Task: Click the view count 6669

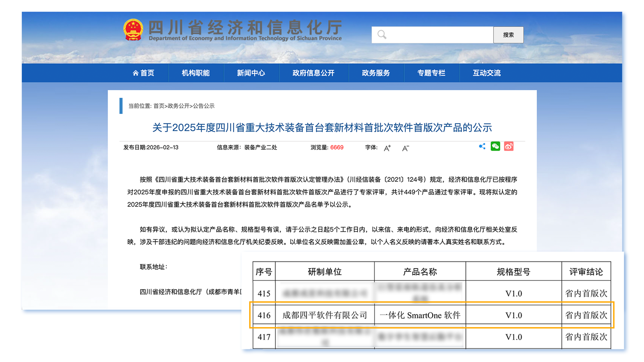Action: 337,147
